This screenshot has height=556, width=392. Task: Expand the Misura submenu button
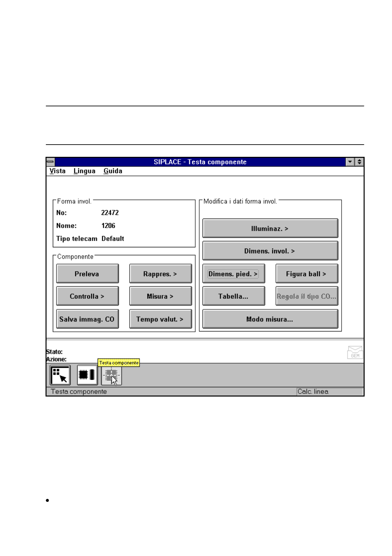(160, 296)
